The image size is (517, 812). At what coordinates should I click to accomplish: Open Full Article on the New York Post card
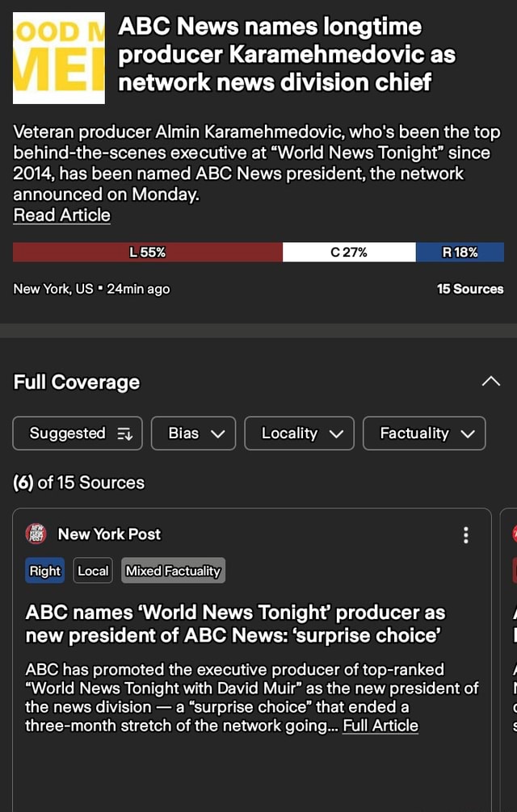380,726
